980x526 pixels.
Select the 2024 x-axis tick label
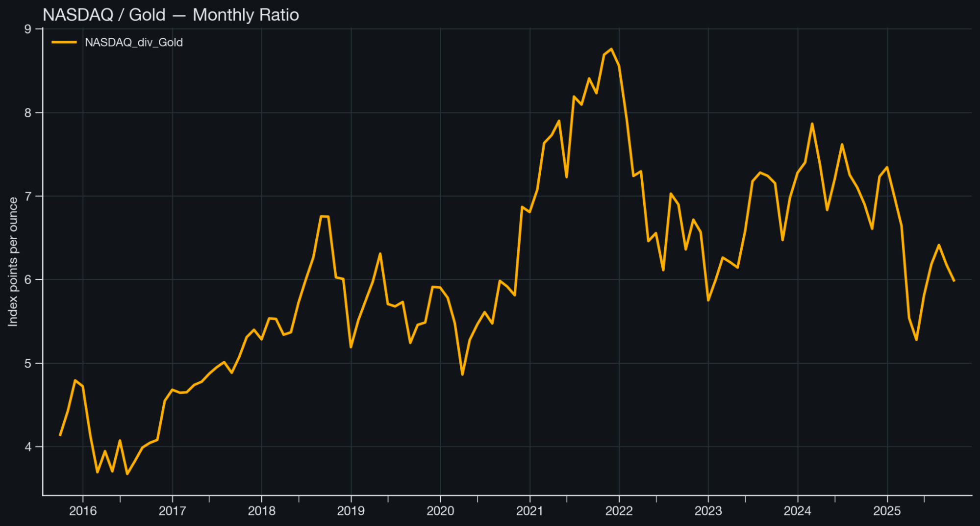[797, 511]
